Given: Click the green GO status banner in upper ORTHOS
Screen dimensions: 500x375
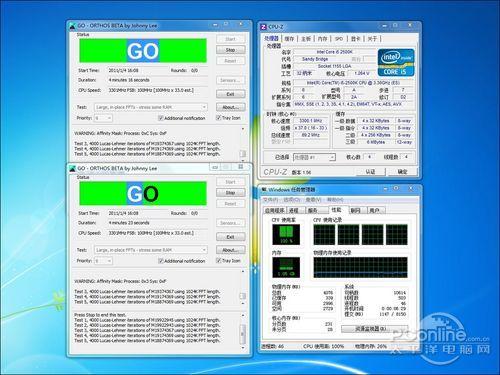Looking at the screenshot, I should click(143, 51).
